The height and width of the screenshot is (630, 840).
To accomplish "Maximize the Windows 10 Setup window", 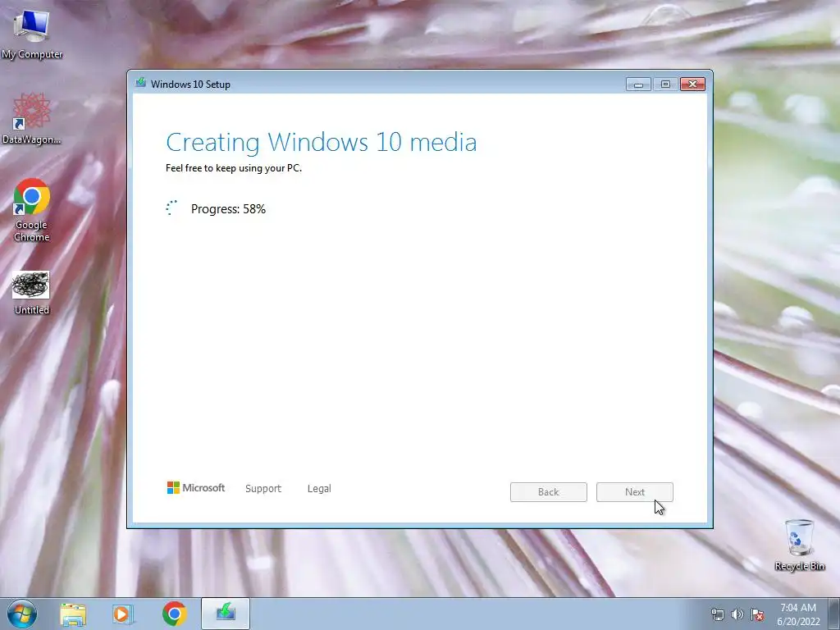I will point(665,84).
